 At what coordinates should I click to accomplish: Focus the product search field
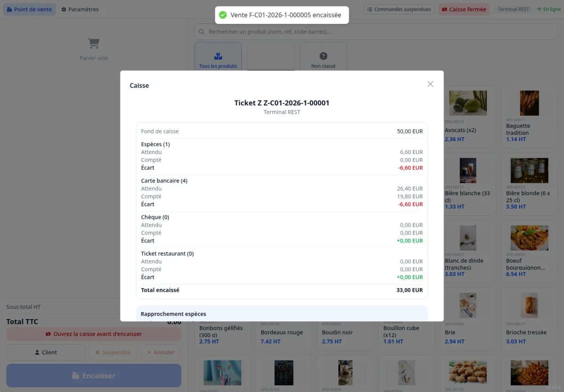tap(376, 32)
